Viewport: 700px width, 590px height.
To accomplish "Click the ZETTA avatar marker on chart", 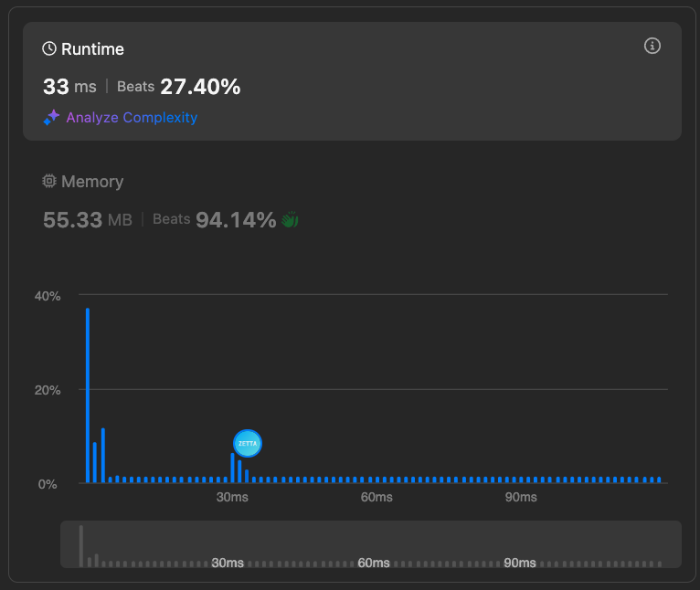I will (x=248, y=443).
